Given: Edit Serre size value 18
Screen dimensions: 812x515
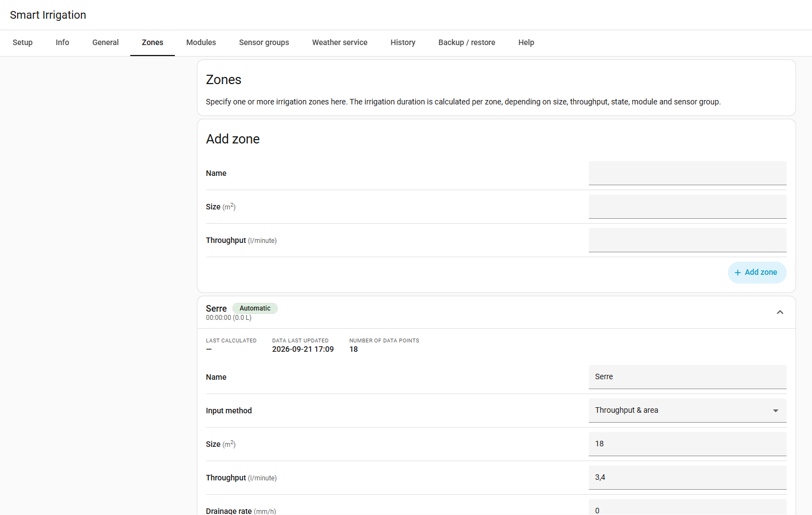Looking at the screenshot, I should [x=687, y=444].
